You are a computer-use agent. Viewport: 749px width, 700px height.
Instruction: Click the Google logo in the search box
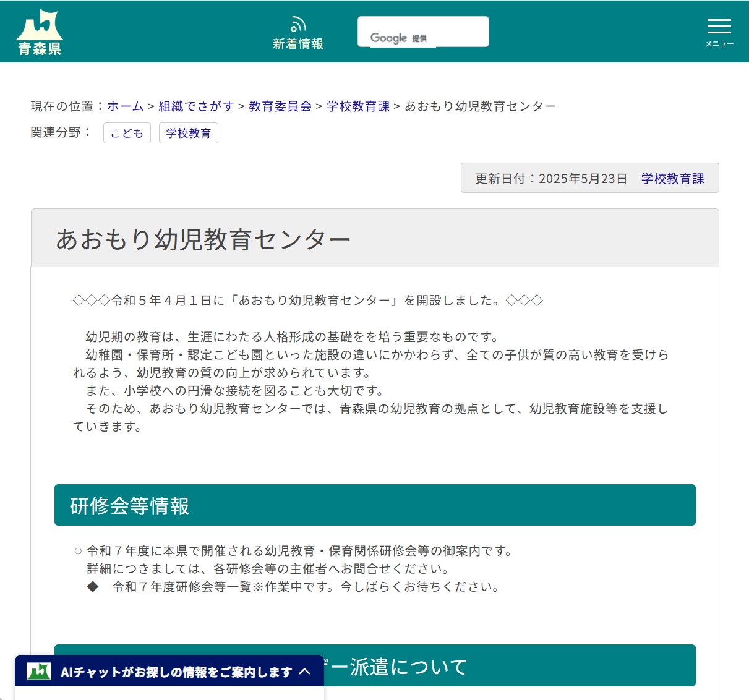pos(389,38)
